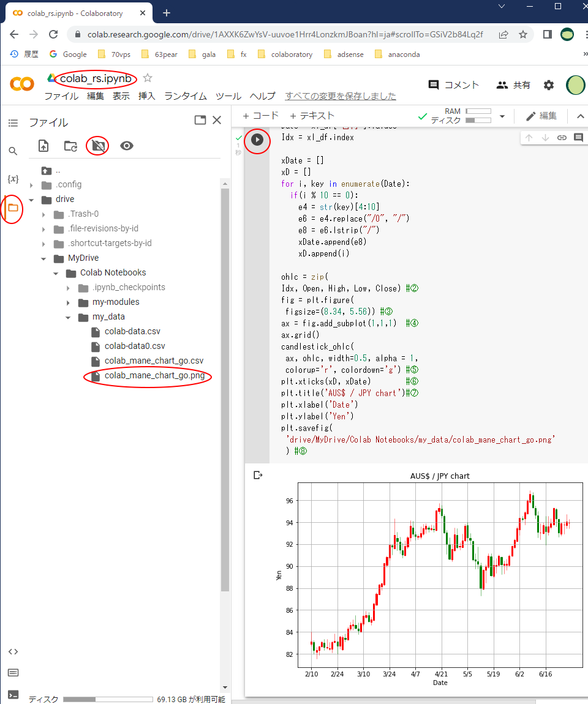Collapse the MyDrive folder
588x704 pixels.
[x=43, y=258]
